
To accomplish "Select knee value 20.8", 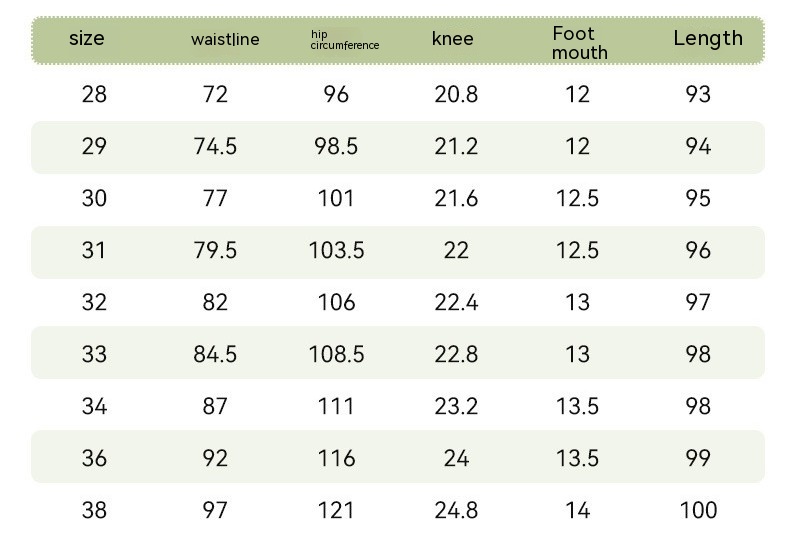I will coord(456,95).
